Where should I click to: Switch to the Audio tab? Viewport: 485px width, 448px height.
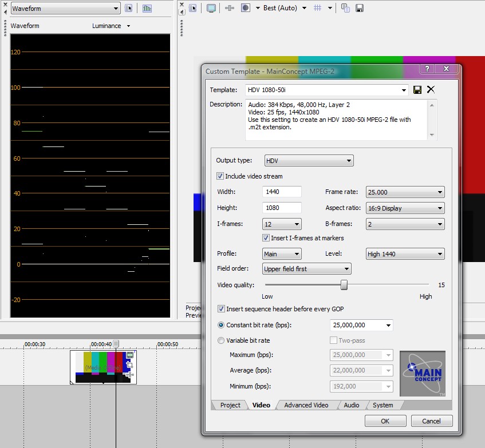[x=352, y=405]
